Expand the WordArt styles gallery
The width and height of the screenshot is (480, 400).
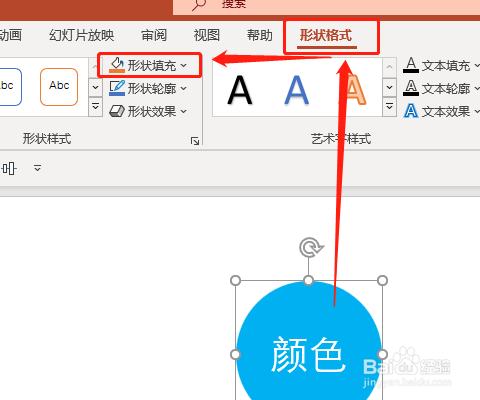coord(389,107)
